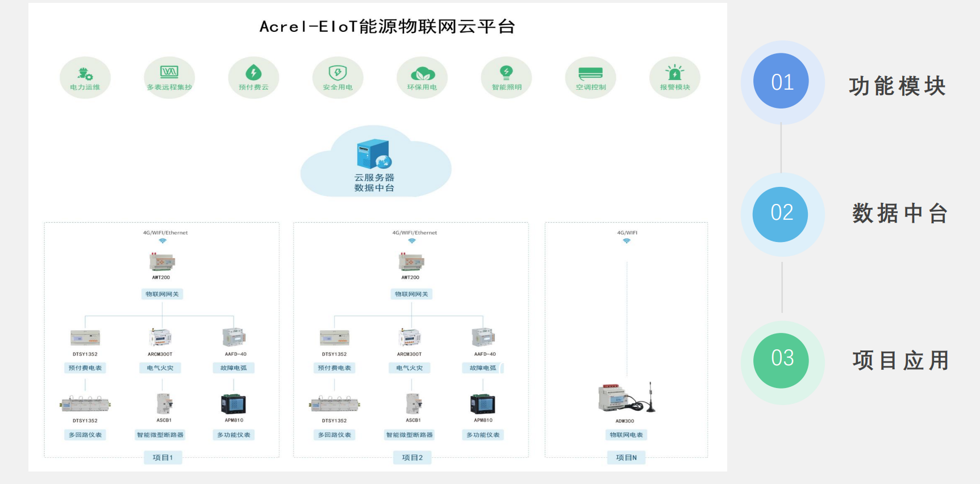Click the 多功能仪表 label in 项目2
Image resolution: width=980 pixels, height=484 pixels.
pyautogui.click(x=483, y=435)
